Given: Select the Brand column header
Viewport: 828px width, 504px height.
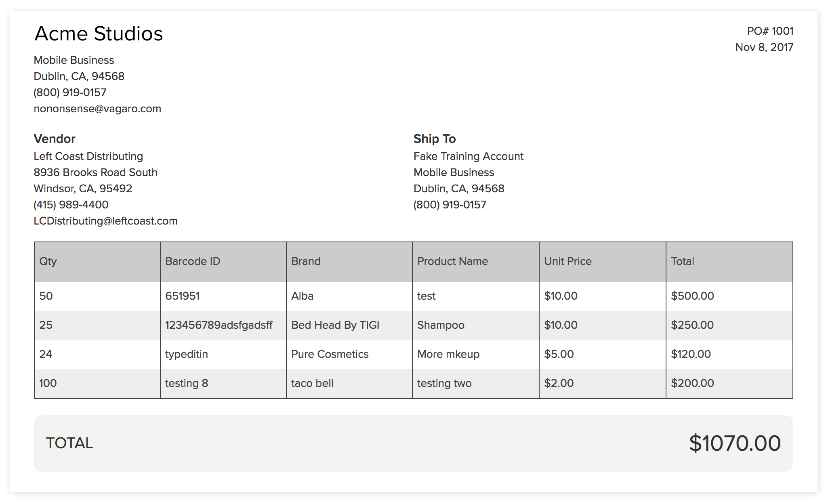Looking at the screenshot, I should click(306, 261).
